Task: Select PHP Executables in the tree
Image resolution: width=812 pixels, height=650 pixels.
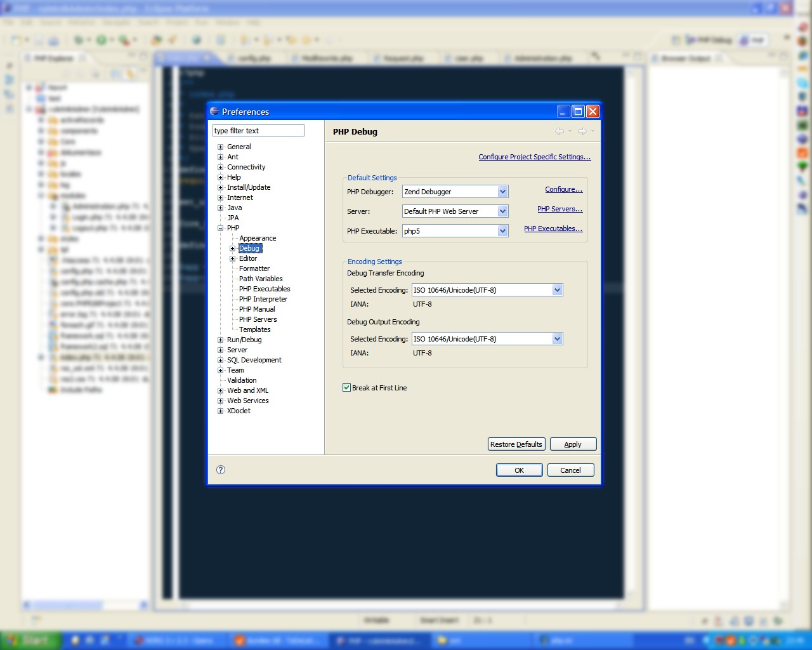Action: 265,289
